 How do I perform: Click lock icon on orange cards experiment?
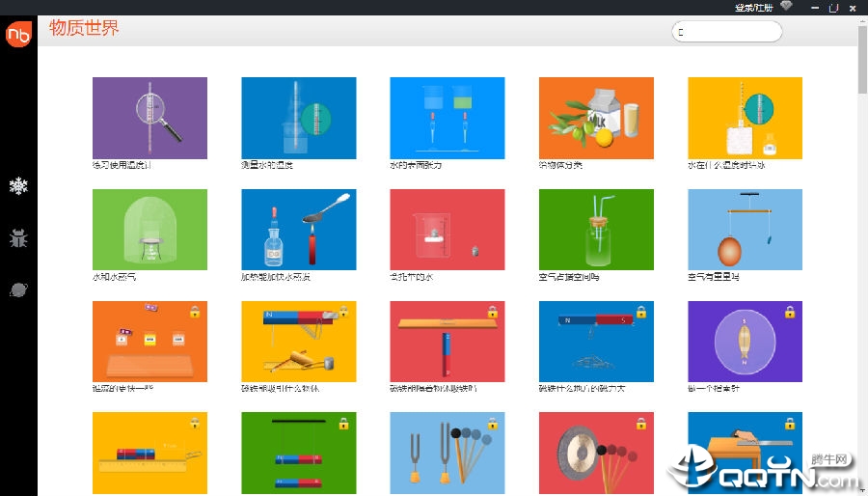(x=195, y=312)
